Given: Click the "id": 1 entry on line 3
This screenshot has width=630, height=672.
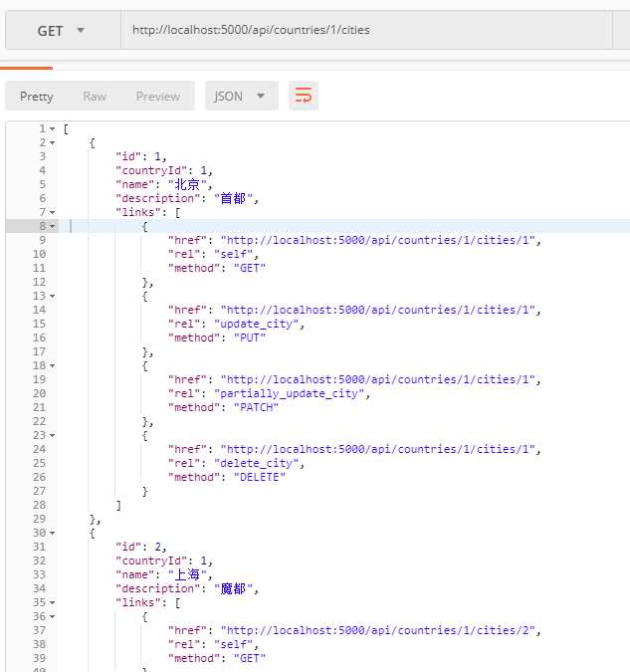Looking at the screenshot, I should pyautogui.click(x=141, y=157).
